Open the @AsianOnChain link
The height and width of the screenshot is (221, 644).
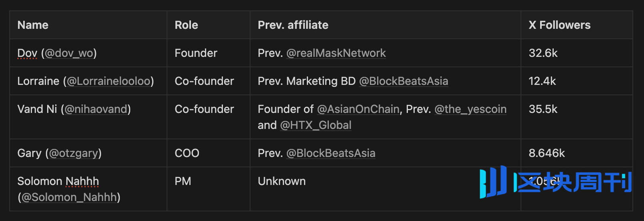(358, 109)
